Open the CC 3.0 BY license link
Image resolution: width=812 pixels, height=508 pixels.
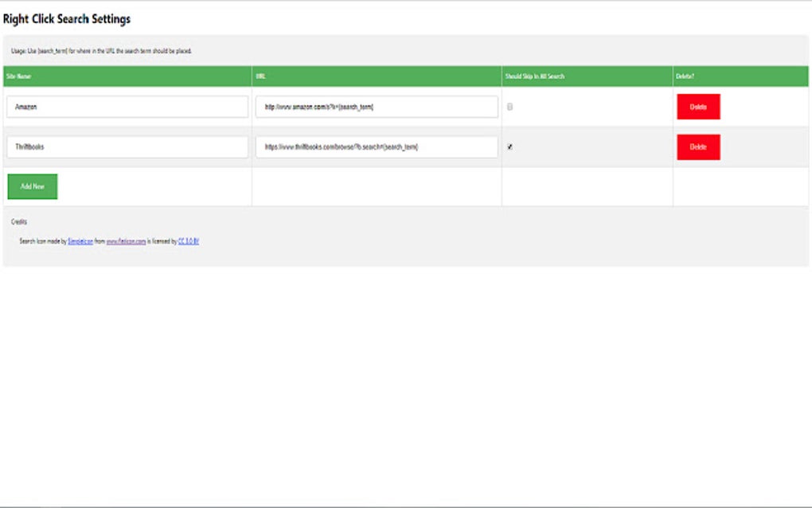[x=187, y=240]
